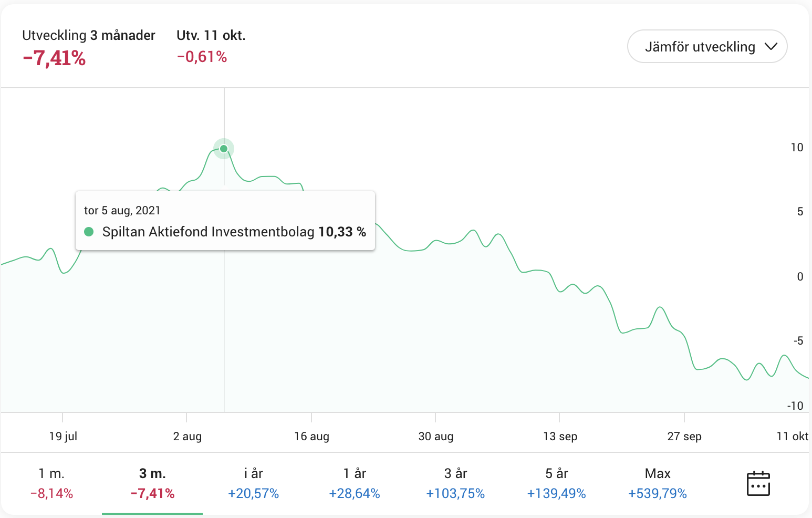The height and width of the screenshot is (518, 812).
Task: Expand the Jämför utveckling dropdown
Action: point(707,47)
